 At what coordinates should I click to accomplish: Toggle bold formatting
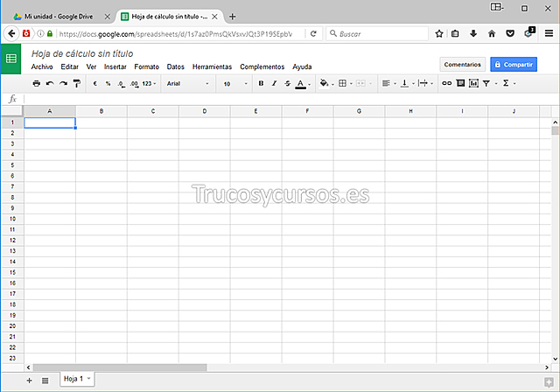[x=261, y=83]
